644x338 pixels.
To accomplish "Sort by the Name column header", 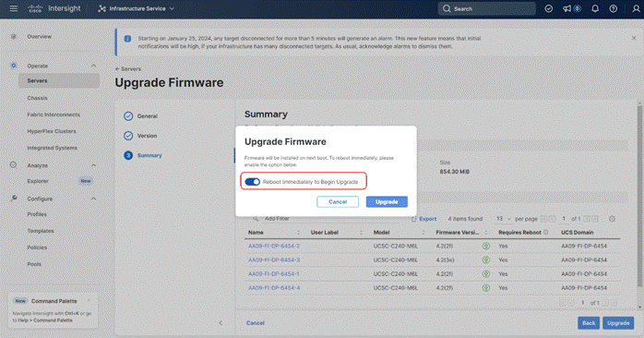I will pyautogui.click(x=256, y=233).
